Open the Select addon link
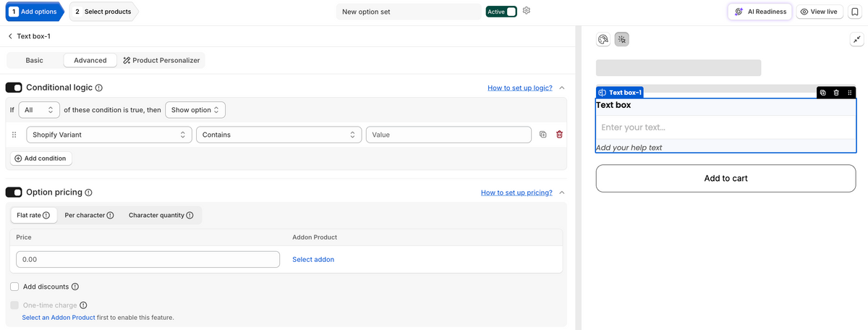The height and width of the screenshot is (330, 868). (x=313, y=259)
